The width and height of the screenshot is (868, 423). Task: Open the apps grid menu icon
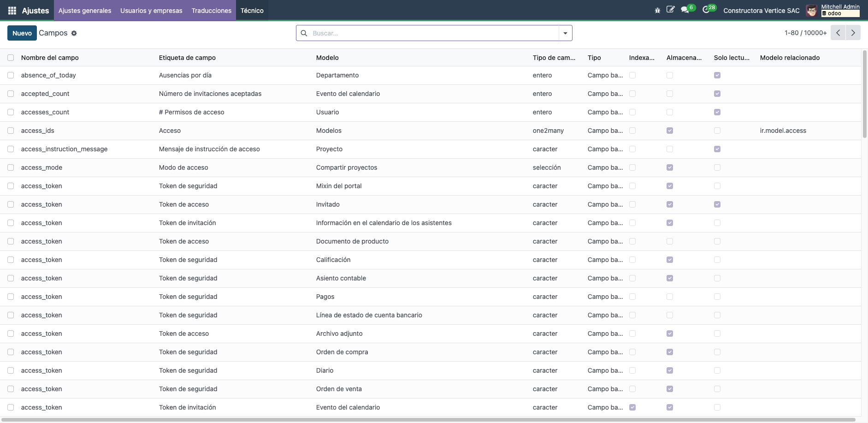point(12,10)
